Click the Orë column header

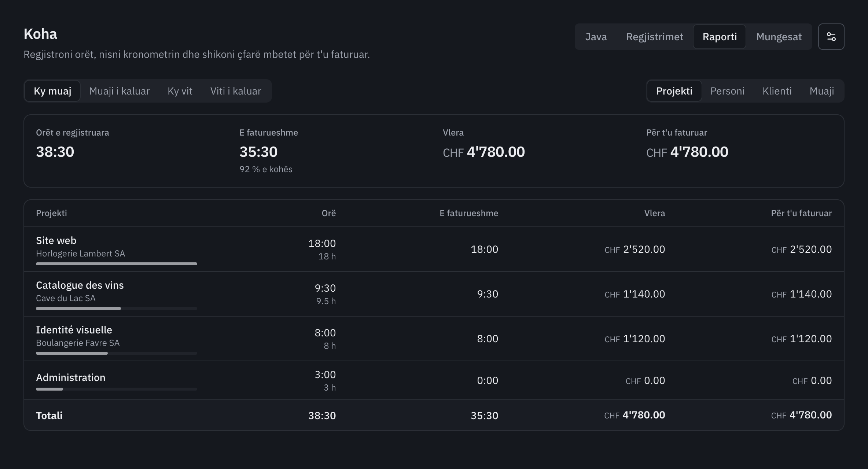[329, 213]
